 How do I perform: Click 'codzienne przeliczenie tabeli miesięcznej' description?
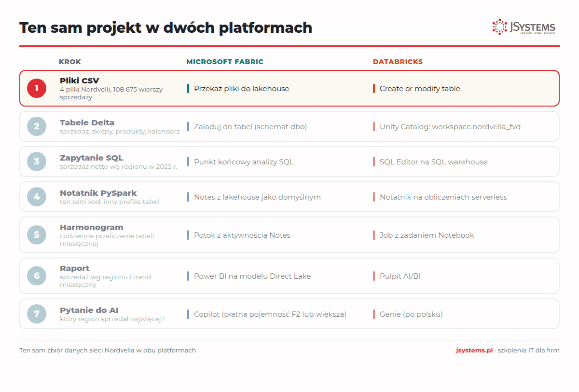tap(107, 240)
